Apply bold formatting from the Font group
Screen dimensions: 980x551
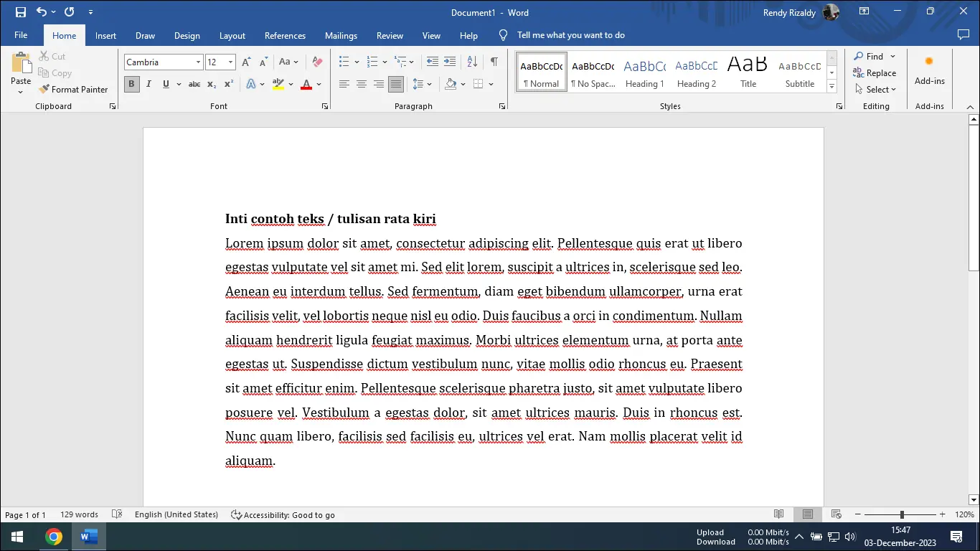(131, 84)
